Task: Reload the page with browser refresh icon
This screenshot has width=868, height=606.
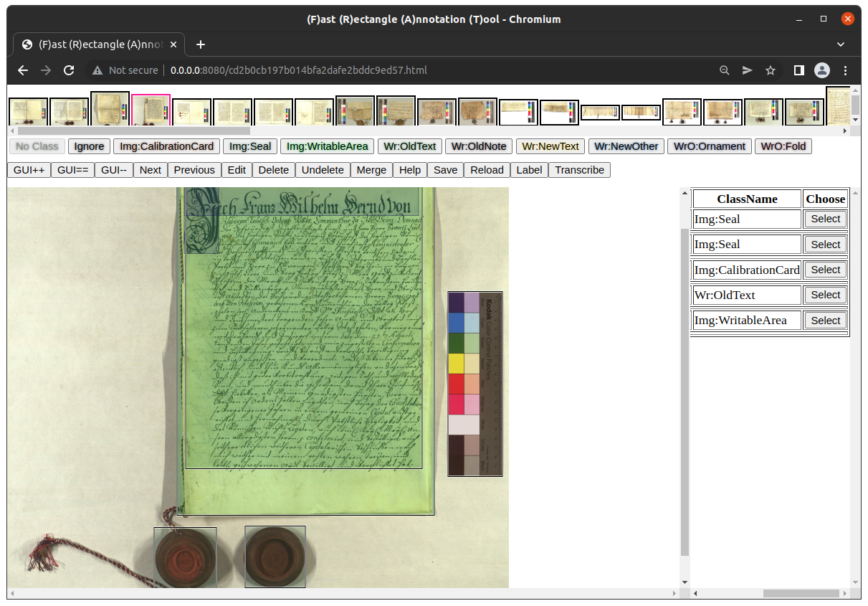Action: pyautogui.click(x=69, y=70)
